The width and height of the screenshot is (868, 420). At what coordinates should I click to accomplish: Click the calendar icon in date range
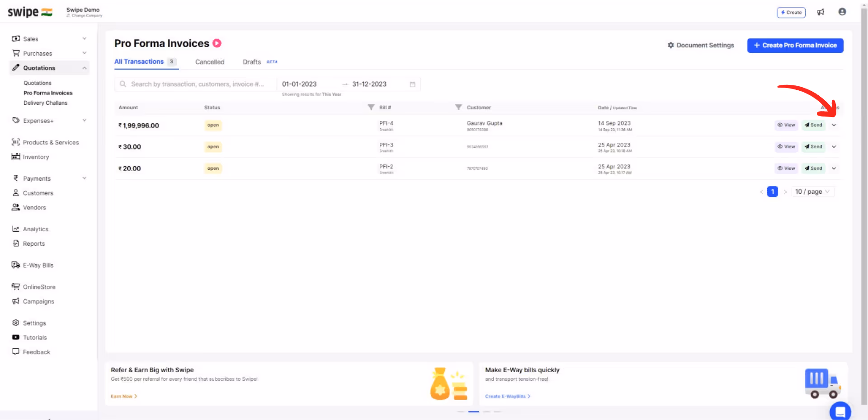[412, 84]
